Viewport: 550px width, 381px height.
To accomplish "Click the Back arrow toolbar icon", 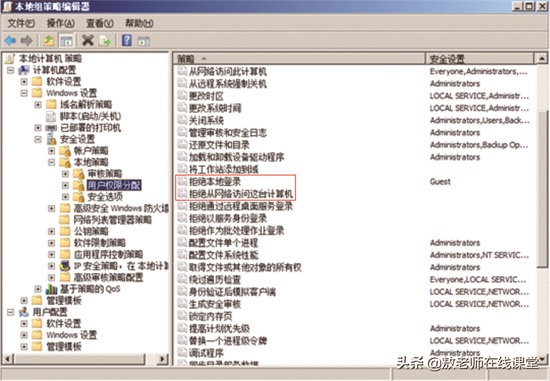I will coord(11,41).
